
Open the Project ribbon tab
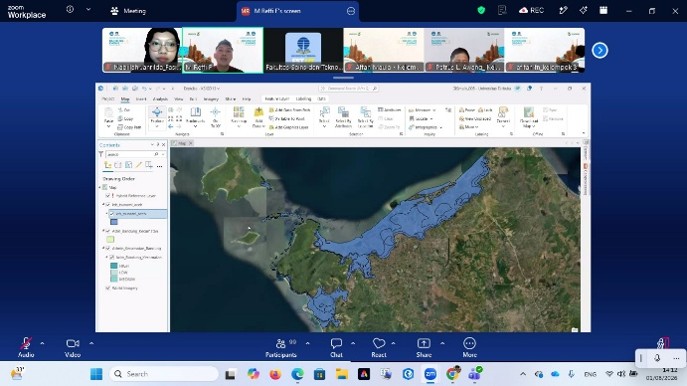[x=108, y=99]
